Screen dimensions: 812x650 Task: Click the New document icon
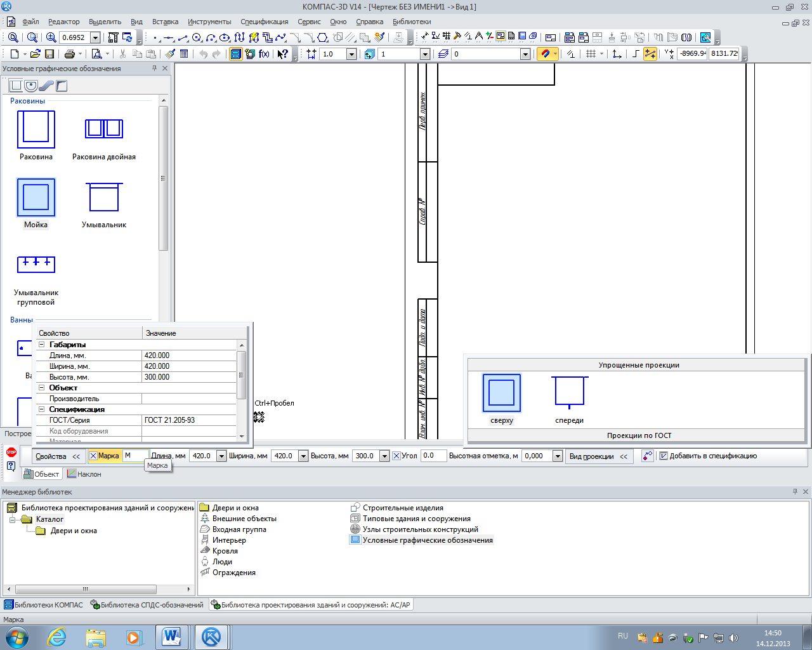tap(15, 54)
